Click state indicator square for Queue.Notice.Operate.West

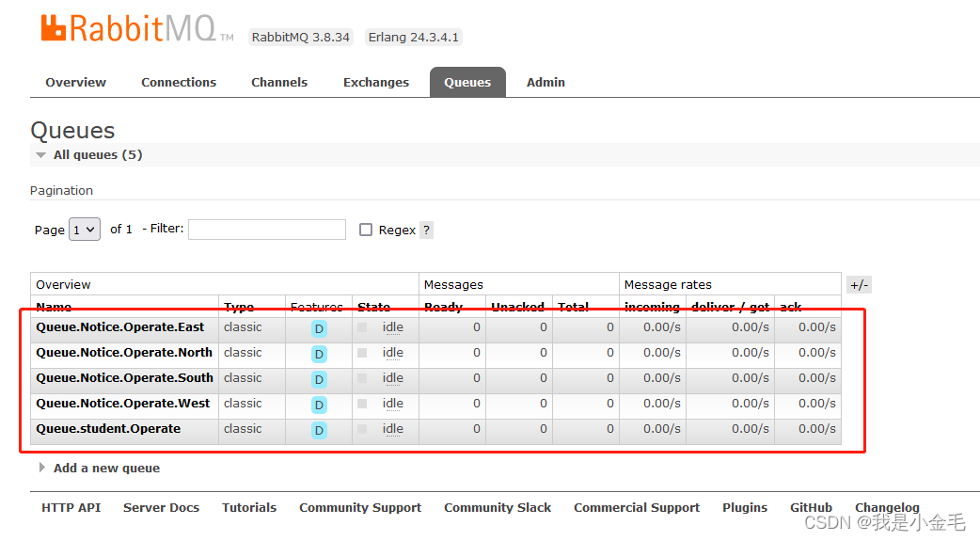(x=362, y=404)
